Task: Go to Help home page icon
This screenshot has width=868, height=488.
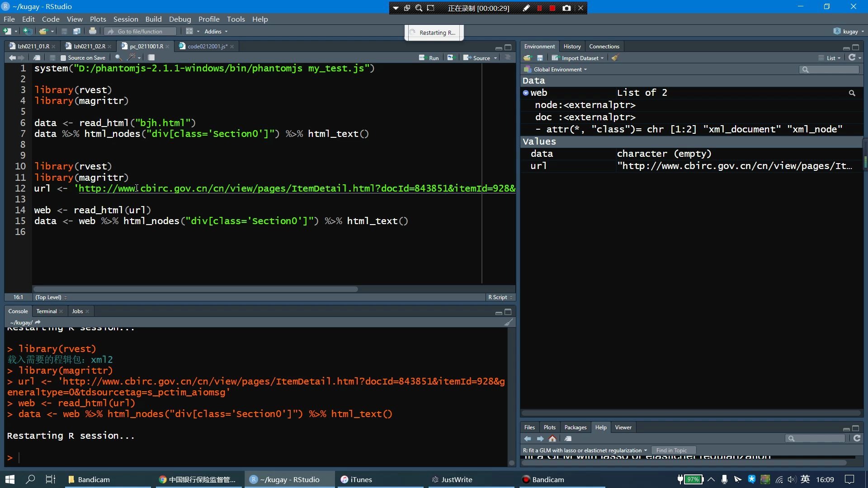Action: click(x=552, y=439)
